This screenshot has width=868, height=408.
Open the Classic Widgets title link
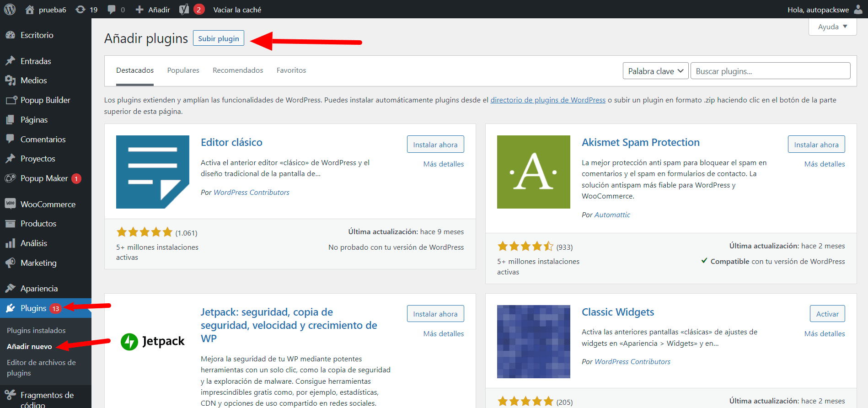[618, 312]
